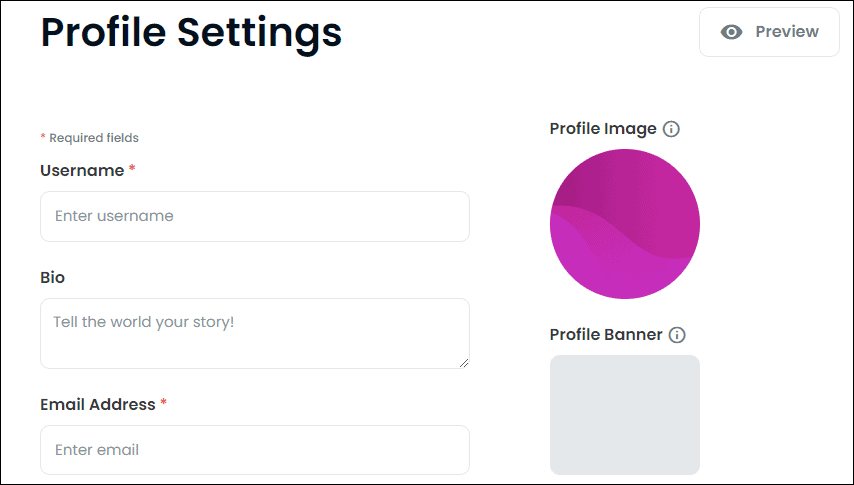Select the circular pink profile image

[x=625, y=224]
